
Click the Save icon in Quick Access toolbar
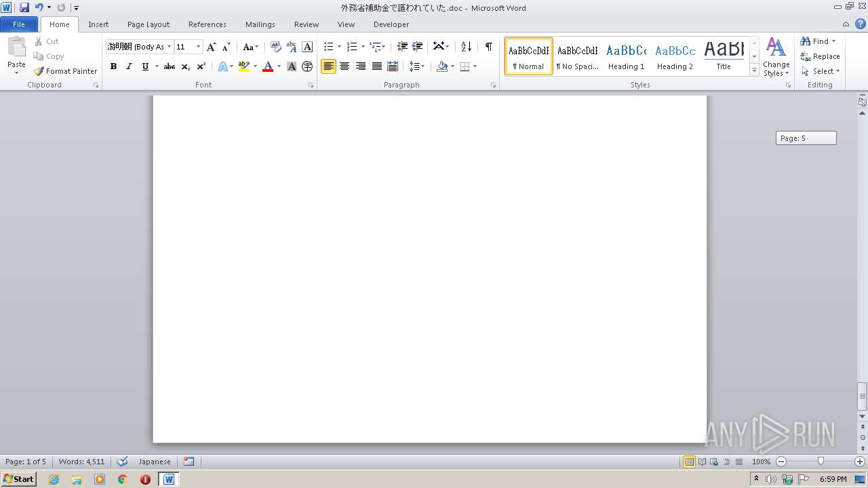[24, 7]
